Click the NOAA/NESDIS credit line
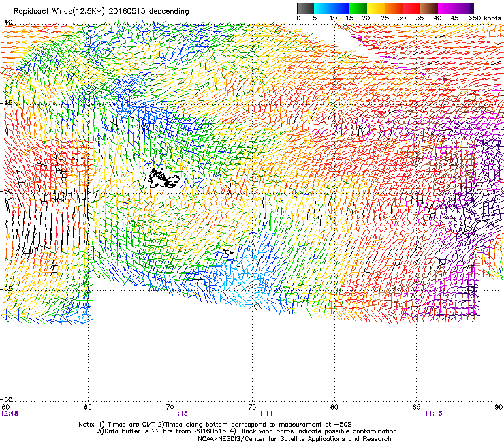 294,438
